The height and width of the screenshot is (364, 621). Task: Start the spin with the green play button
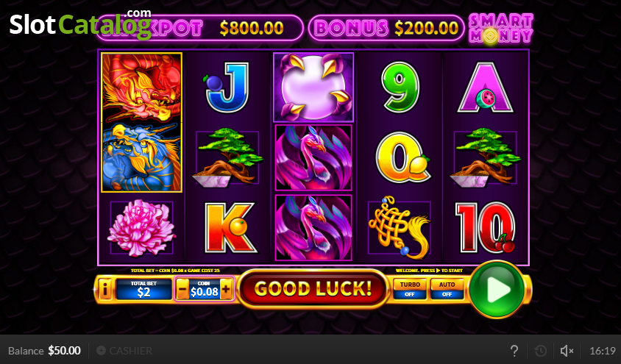tap(497, 289)
